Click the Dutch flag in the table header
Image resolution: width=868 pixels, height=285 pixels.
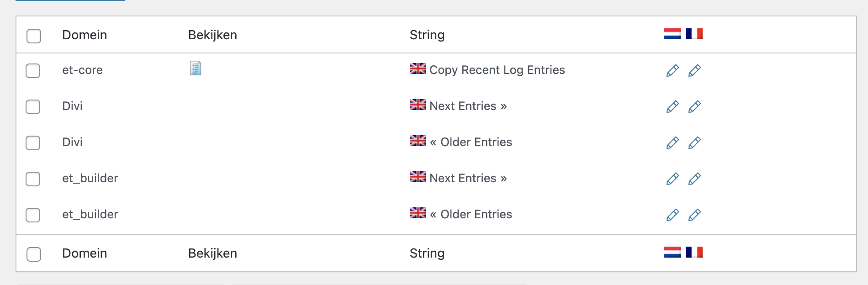pyautogui.click(x=672, y=34)
